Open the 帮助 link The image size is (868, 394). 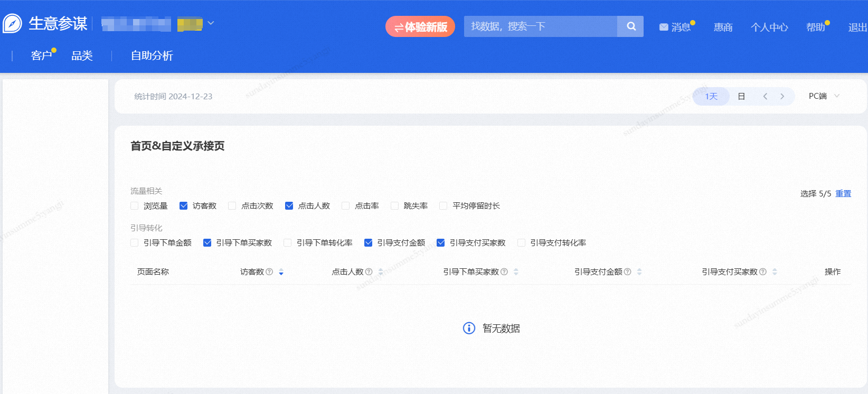[x=815, y=27]
